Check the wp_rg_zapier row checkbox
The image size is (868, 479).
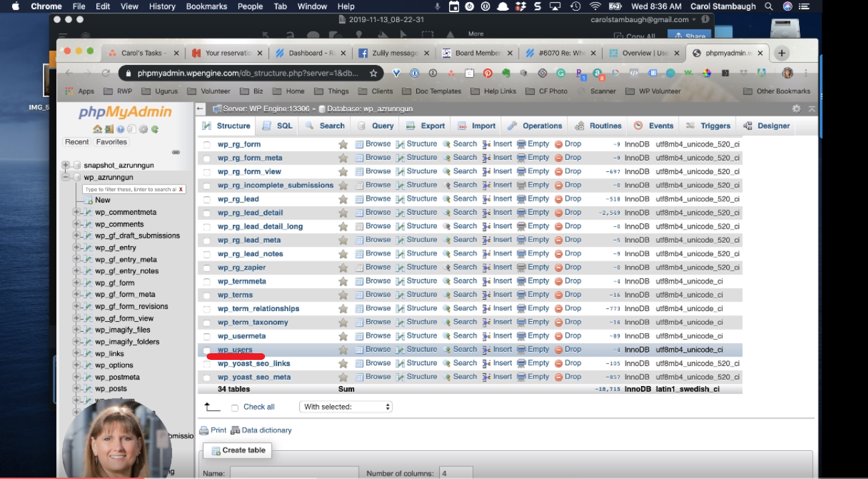pos(207,268)
